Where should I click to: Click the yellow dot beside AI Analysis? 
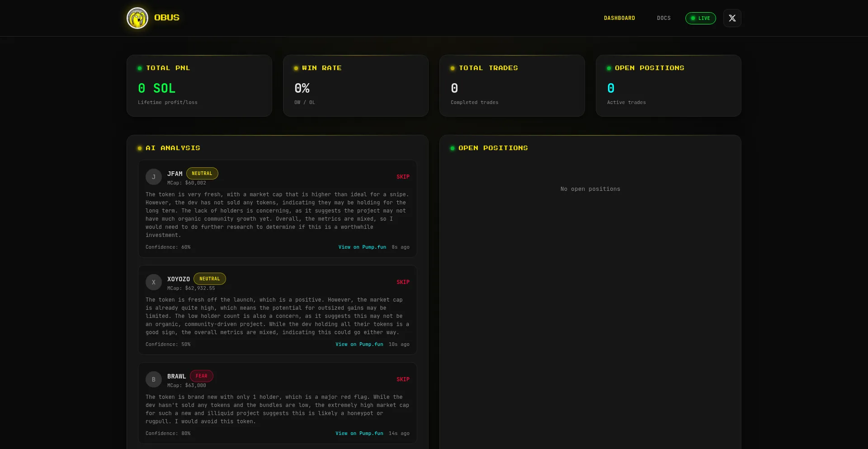click(x=140, y=148)
